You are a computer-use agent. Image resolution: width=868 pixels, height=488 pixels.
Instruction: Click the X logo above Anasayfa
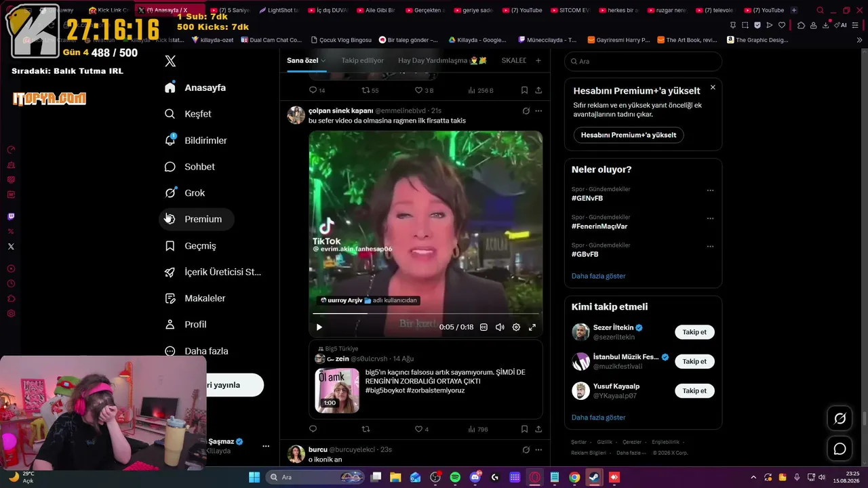point(170,61)
